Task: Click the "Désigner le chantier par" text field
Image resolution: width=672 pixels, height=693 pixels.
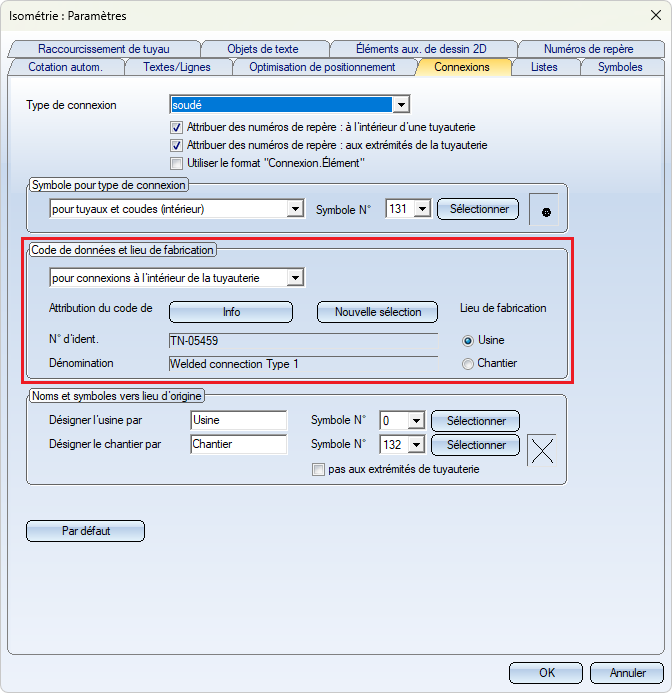Action: [239, 444]
